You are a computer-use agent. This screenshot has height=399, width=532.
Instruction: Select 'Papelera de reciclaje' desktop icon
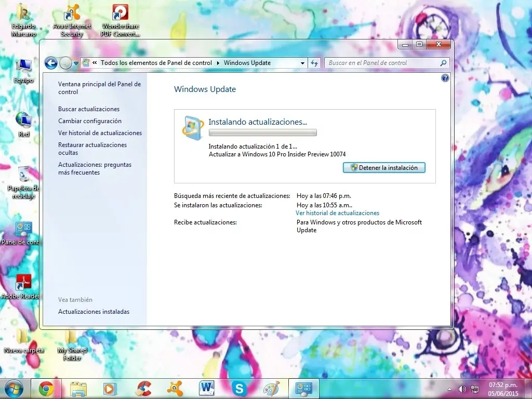point(23,182)
